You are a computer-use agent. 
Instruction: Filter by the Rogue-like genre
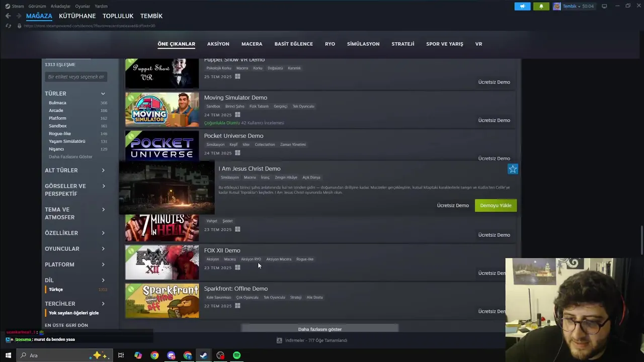click(x=60, y=134)
